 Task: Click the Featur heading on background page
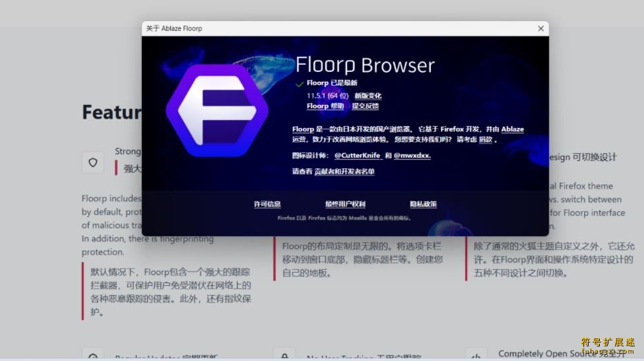coord(112,112)
